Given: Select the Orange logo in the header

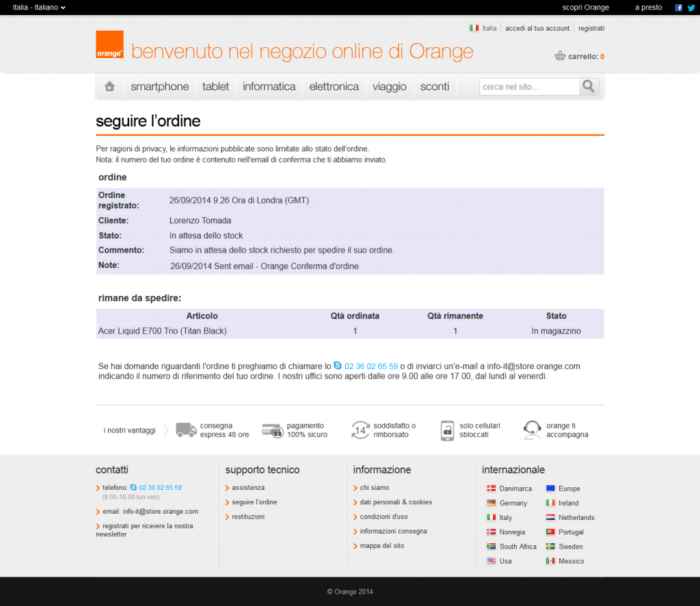Looking at the screenshot, I should click(x=109, y=44).
